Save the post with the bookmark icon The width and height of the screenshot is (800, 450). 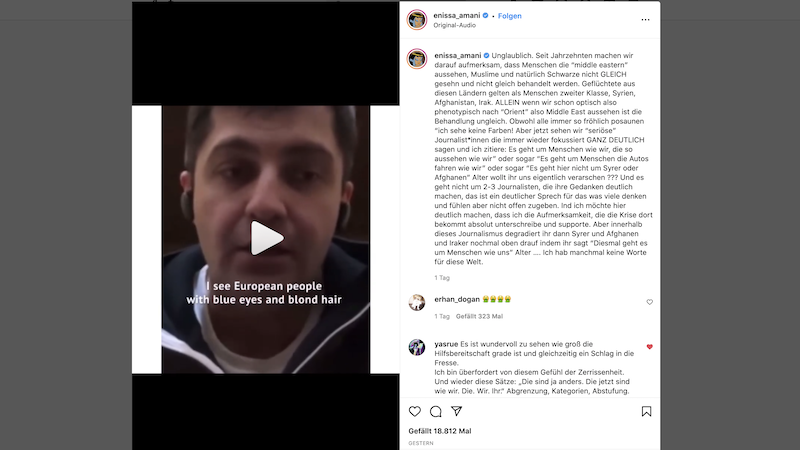point(646,411)
